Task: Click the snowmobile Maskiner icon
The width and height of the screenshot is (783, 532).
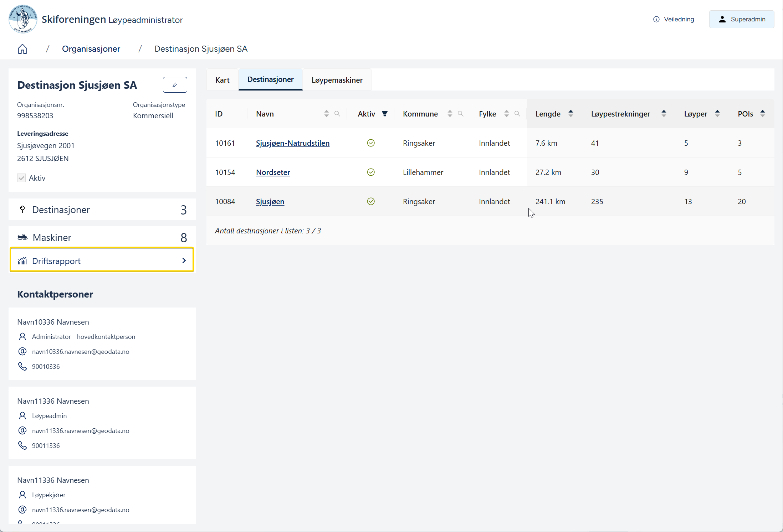Action: [x=22, y=237]
